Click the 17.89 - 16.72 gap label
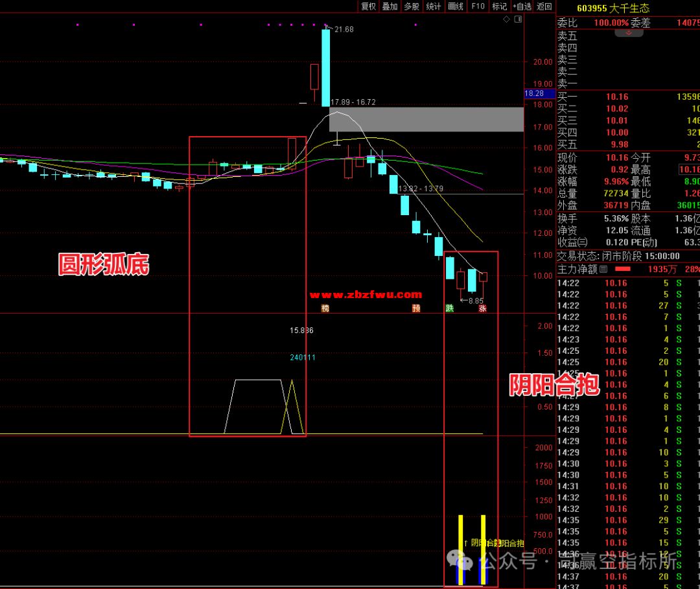700x589 pixels. (x=353, y=102)
